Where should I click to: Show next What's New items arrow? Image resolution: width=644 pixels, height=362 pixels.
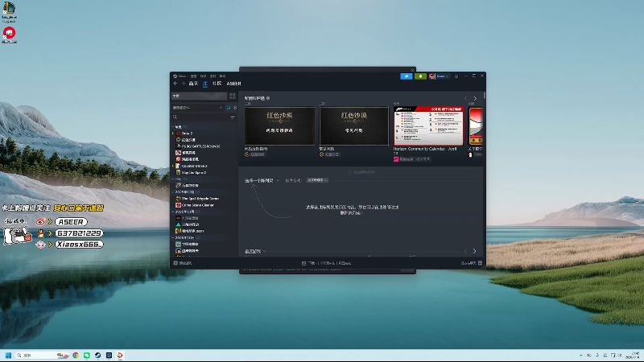pos(475,98)
